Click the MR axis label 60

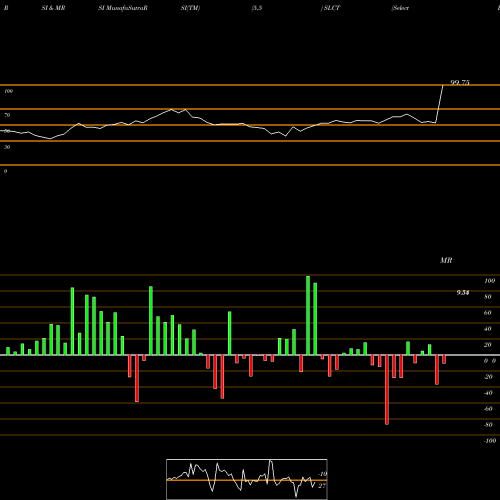click(488, 313)
